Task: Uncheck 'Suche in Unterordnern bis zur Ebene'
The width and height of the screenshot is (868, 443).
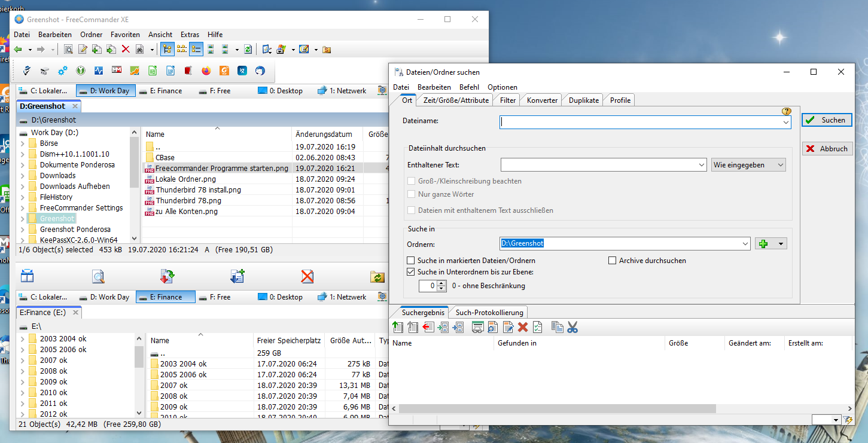Action: tap(411, 272)
